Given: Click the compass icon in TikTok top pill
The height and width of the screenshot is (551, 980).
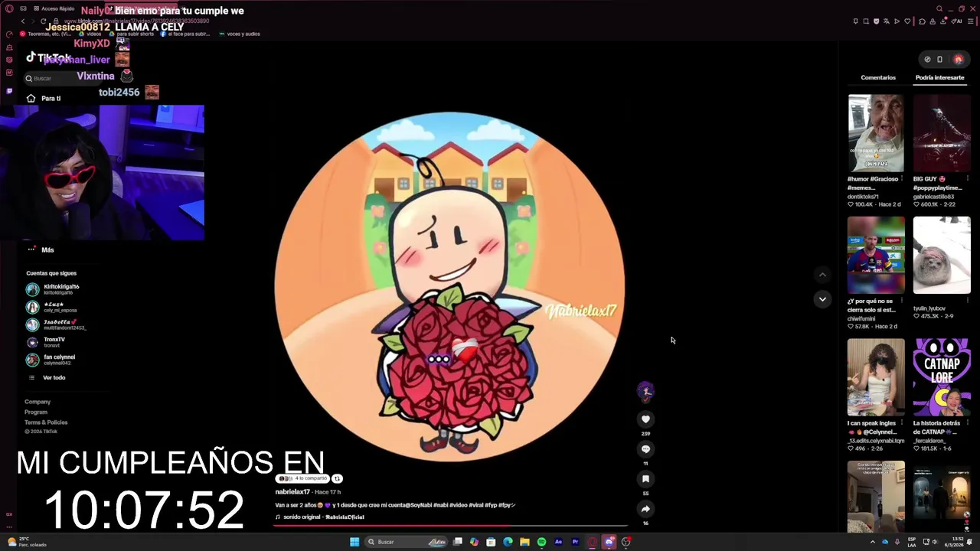Looking at the screenshot, I should click(927, 59).
